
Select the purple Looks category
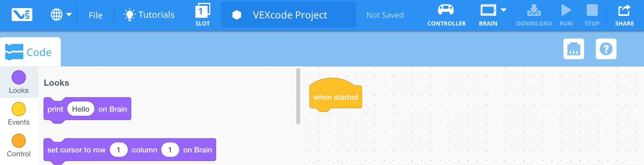(x=19, y=82)
